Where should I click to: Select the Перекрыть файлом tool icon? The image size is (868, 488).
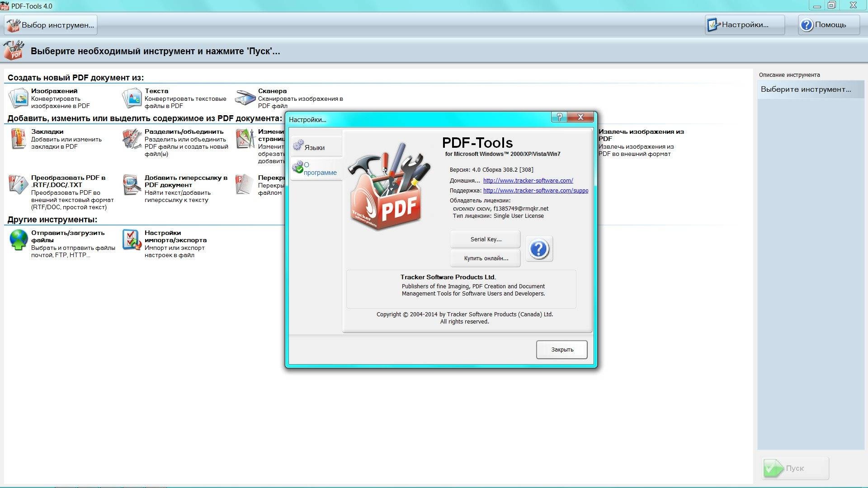point(245,185)
